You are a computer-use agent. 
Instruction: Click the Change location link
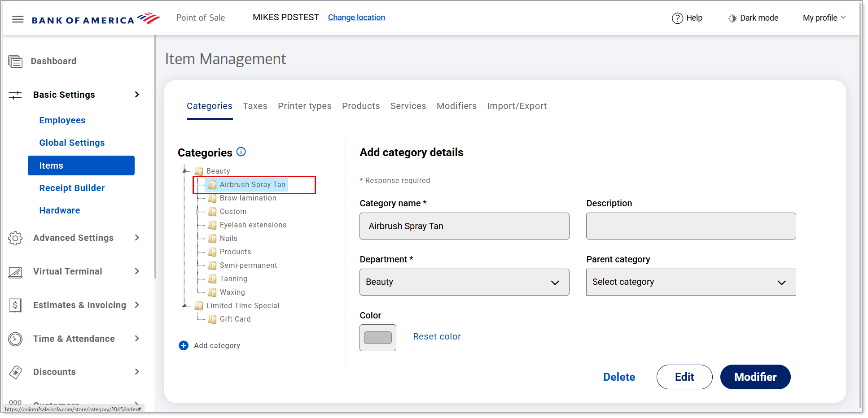coord(356,17)
